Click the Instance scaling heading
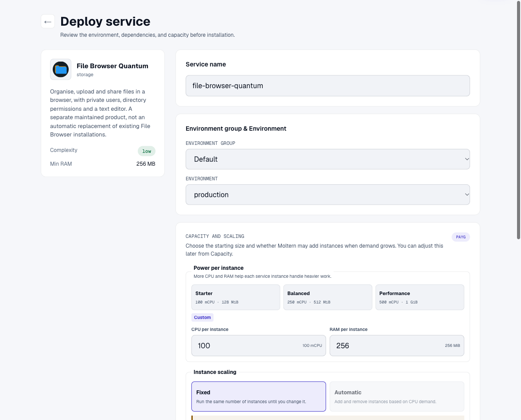The height and width of the screenshot is (420, 521). 214,372
